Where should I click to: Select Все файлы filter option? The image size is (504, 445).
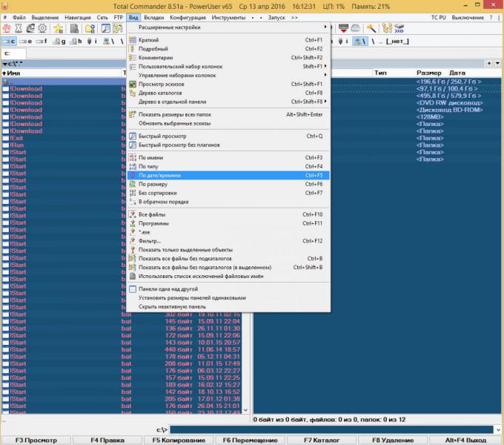(228, 214)
